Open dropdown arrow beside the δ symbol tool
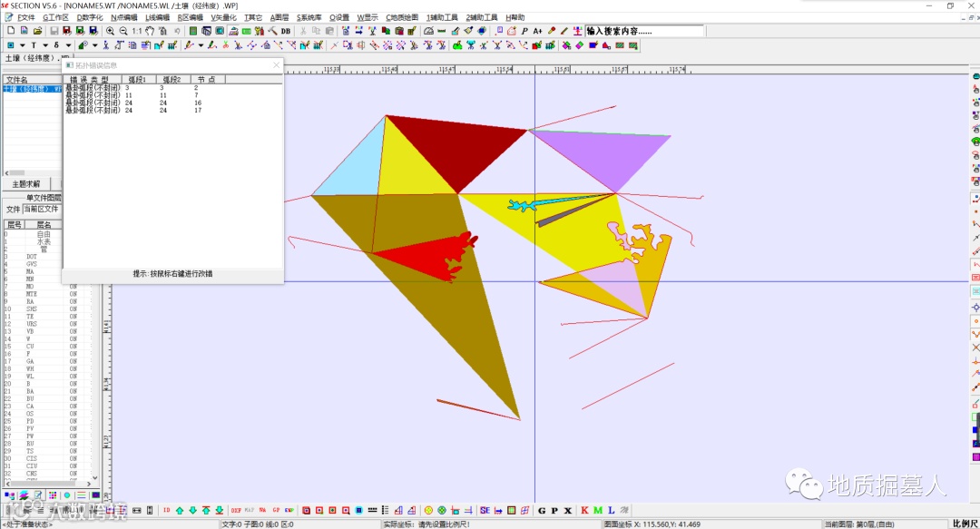Image resolution: width=980 pixels, height=529 pixels. [x=68, y=45]
